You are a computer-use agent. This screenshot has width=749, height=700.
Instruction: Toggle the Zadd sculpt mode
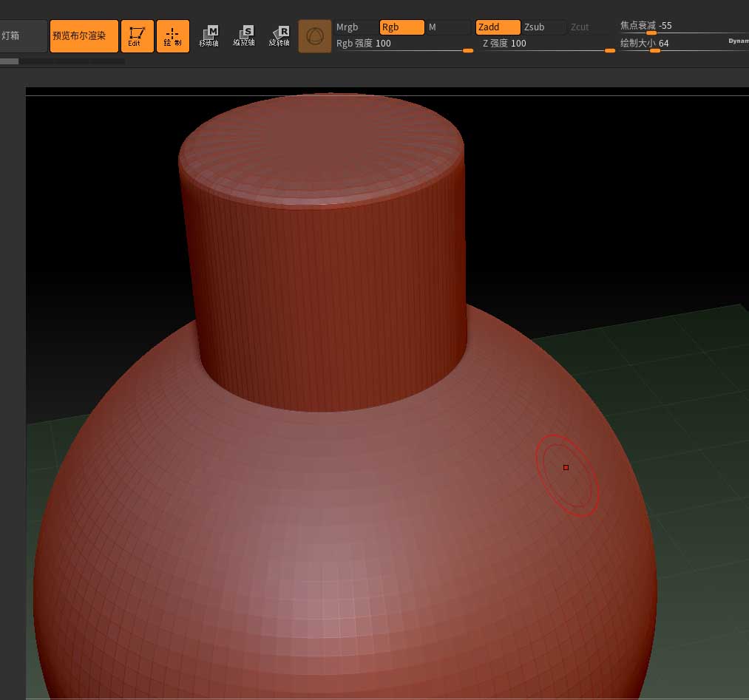(498, 27)
